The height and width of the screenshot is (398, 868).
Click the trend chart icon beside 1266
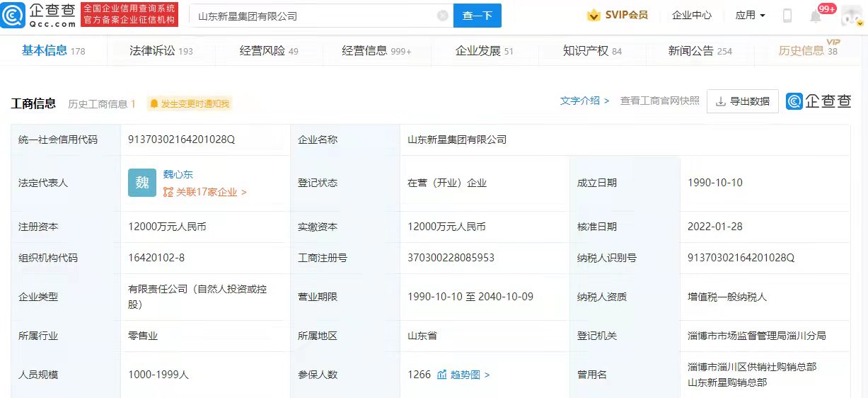(442, 374)
